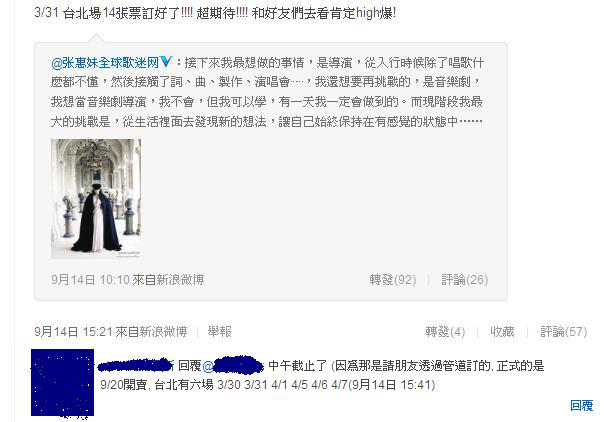Click the 9月14日 15:21 post timestamp
Image resolution: width=604 pixels, height=422 pixels.
(73, 332)
